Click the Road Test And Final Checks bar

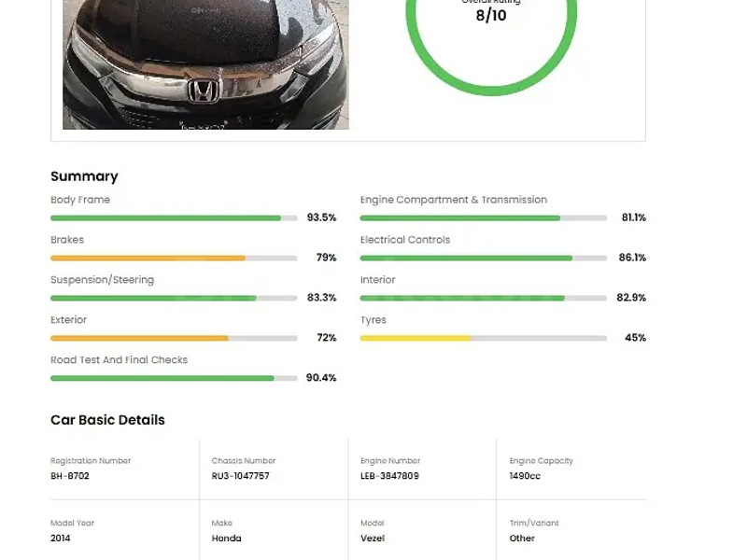(x=174, y=378)
